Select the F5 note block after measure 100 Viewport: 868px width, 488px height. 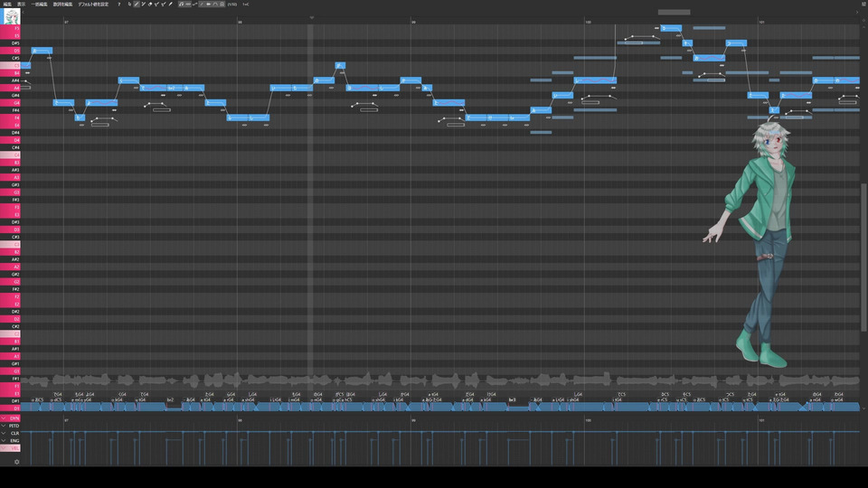point(671,28)
